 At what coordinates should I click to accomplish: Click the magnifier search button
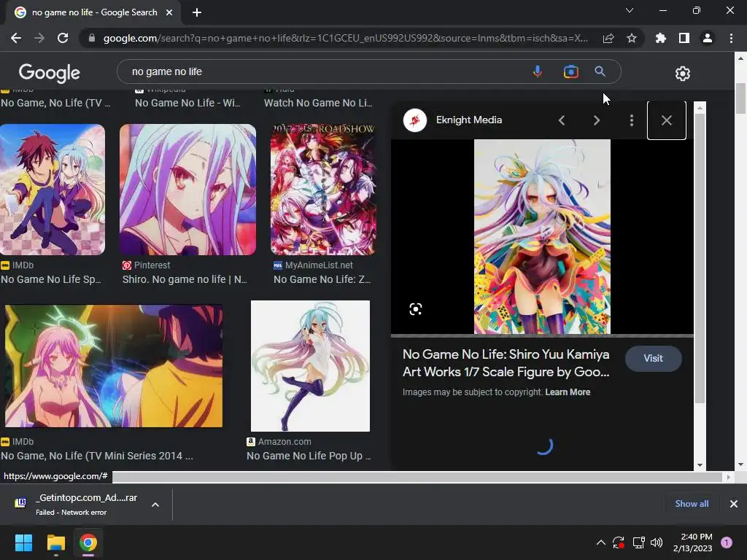pos(600,71)
